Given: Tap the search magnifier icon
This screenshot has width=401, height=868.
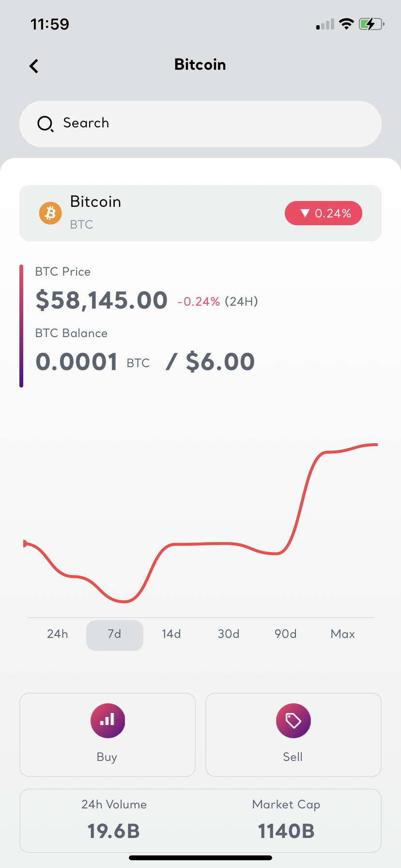Looking at the screenshot, I should [x=45, y=124].
